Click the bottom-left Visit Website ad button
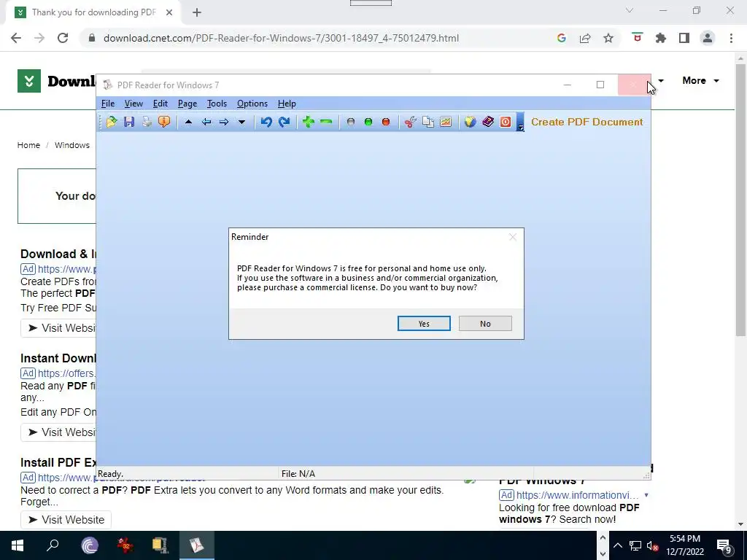 pos(66,519)
